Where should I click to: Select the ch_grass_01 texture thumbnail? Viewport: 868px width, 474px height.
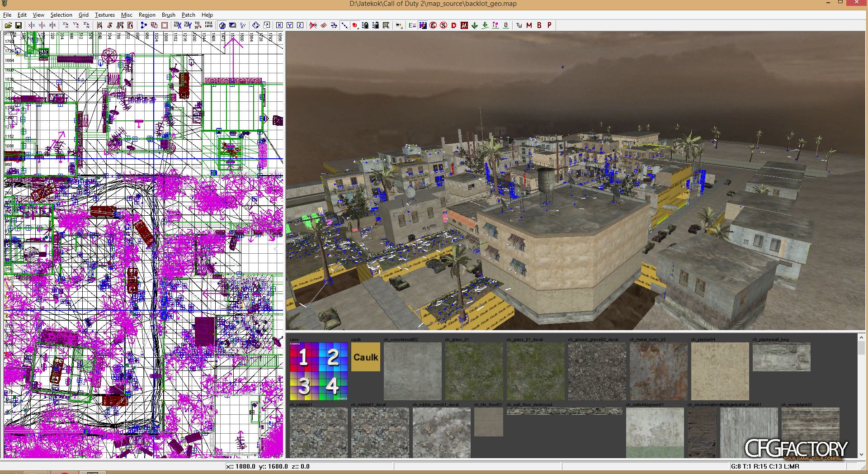pos(474,371)
